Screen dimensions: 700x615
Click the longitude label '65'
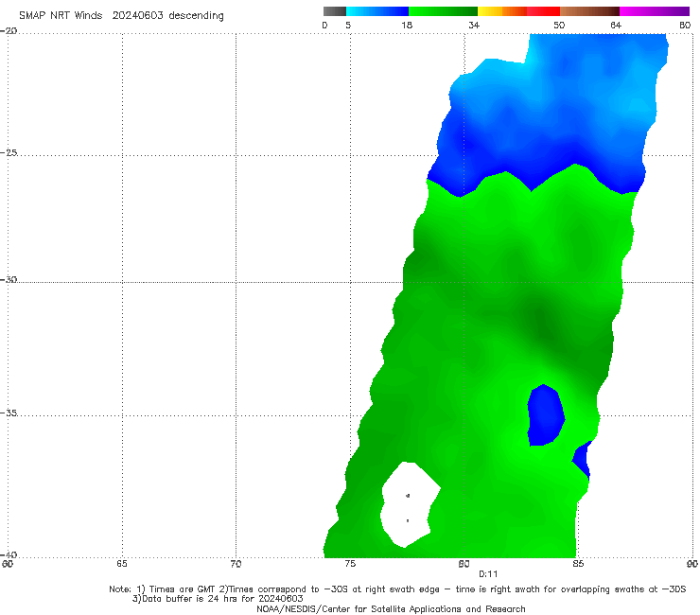click(122, 564)
